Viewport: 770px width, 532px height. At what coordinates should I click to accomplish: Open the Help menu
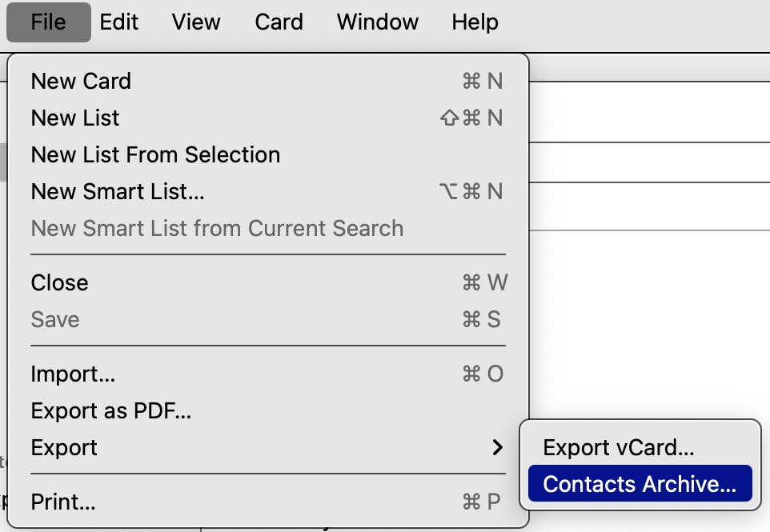(475, 22)
